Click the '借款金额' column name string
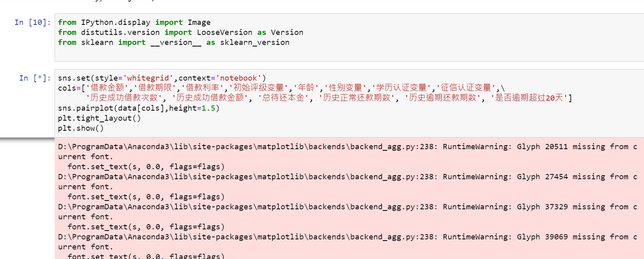The image size is (644, 259). pyautogui.click(x=107, y=88)
